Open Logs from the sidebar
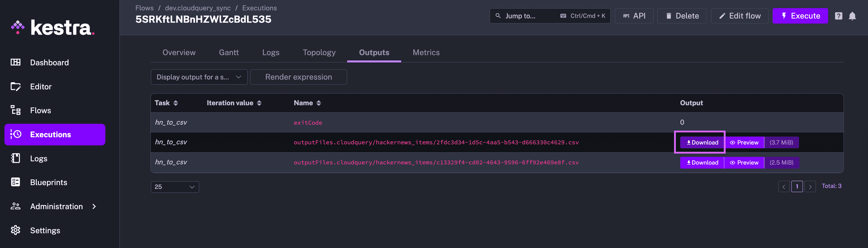This screenshot has height=248, width=868. (38, 158)
